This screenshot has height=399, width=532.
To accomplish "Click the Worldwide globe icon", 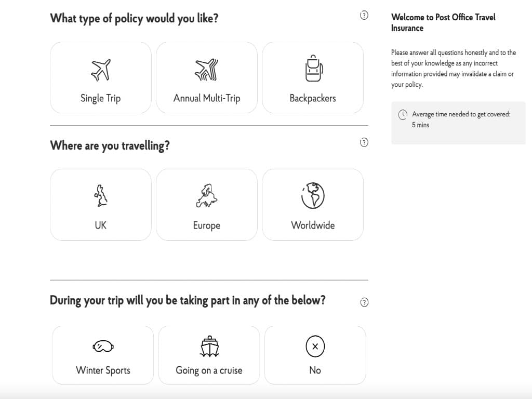I will pos(313,196).
